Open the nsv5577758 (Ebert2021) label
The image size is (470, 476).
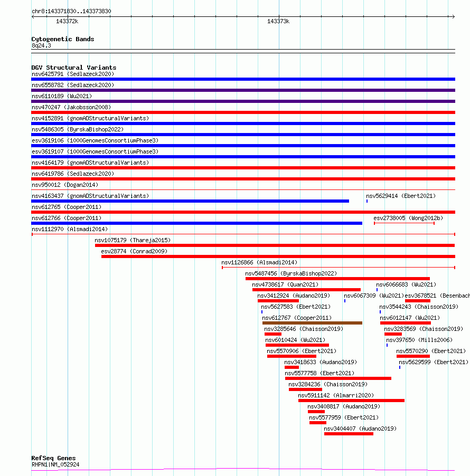click(x=319, y=374)
